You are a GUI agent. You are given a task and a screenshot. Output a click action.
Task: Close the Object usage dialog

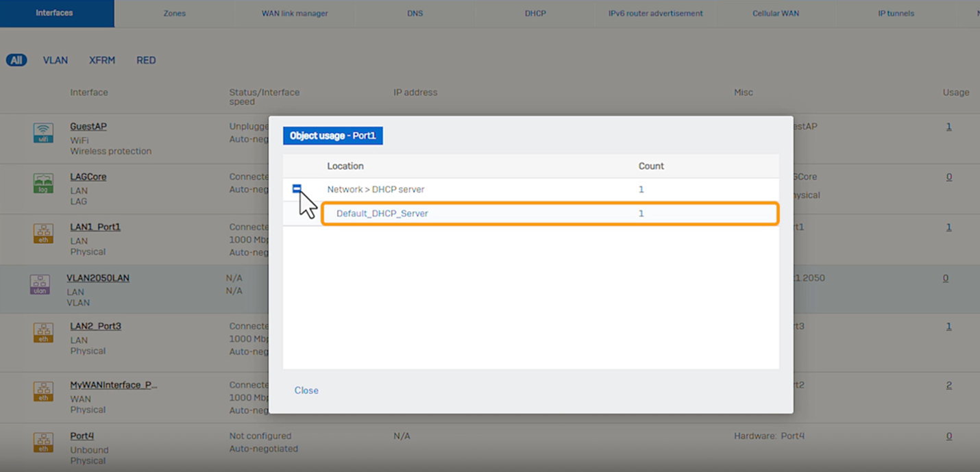306,390
